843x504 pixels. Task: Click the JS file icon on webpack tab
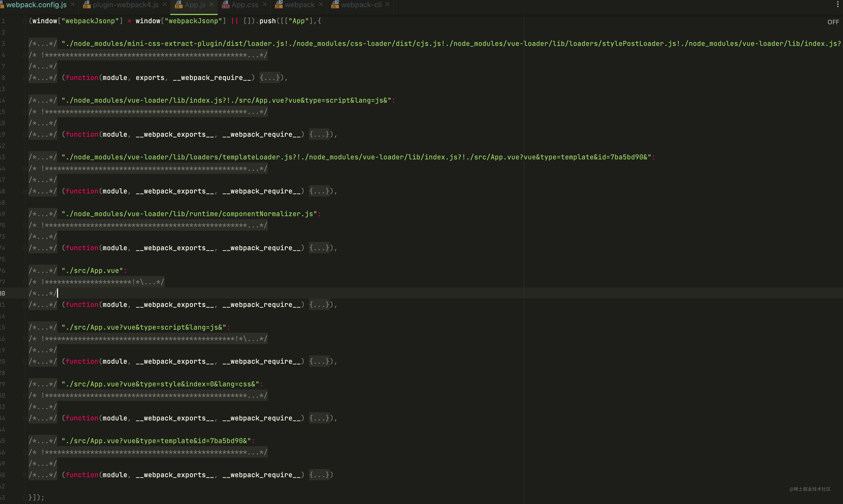point(279,4)
